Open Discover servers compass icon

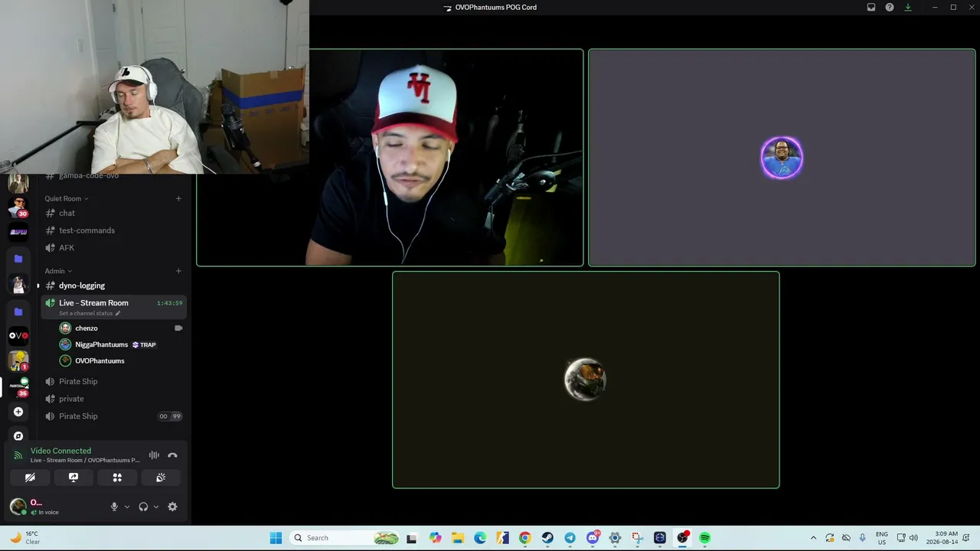18,435
